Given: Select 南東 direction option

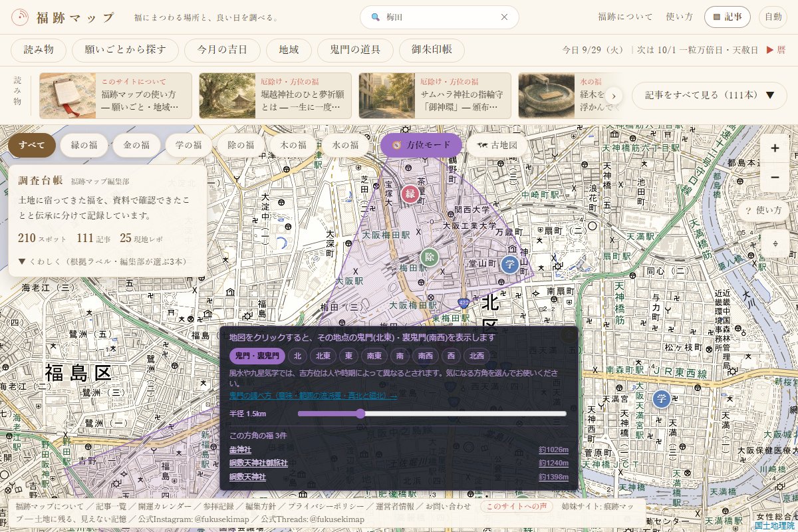Looking at the screenshot, I should point(374,356).
